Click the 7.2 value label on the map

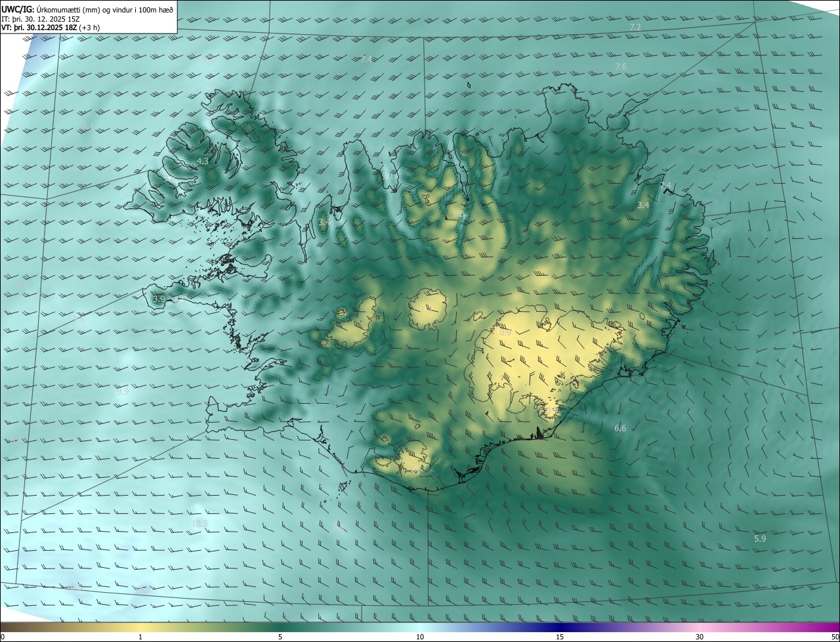(635, 27)
